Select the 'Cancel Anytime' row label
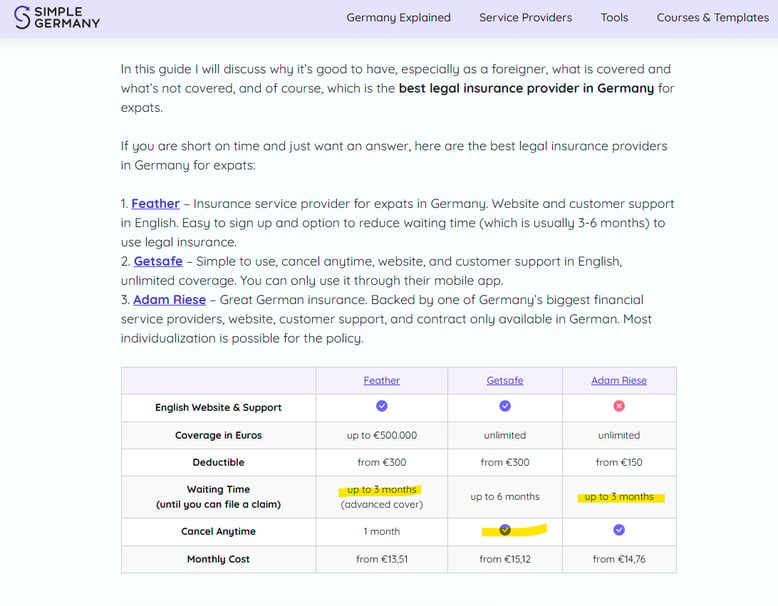This screenshot has width=778, height=606. [218, 532]
